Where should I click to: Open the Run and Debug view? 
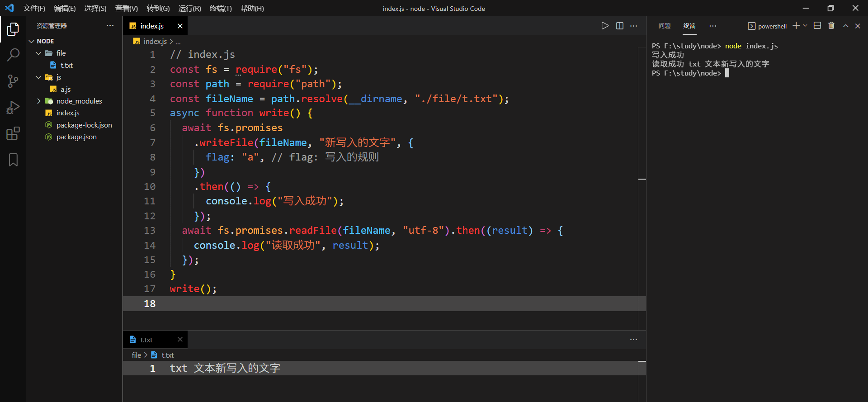(13, 108)
